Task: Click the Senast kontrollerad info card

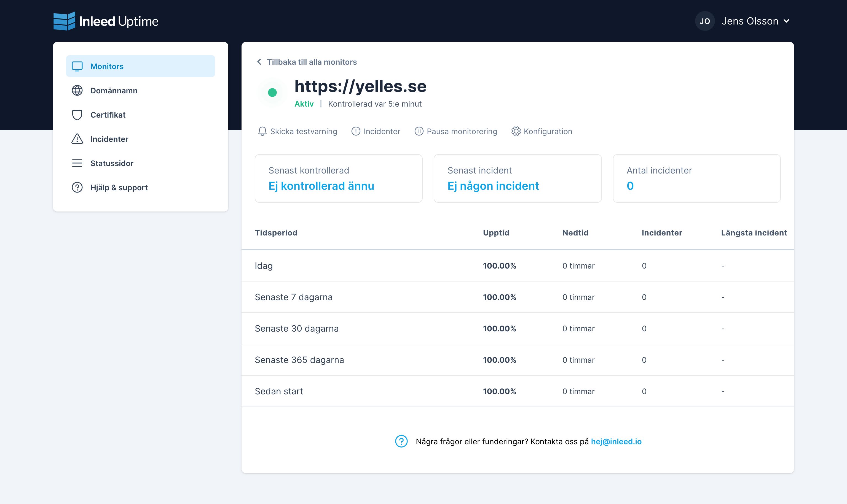Action: tap(339, 178)
